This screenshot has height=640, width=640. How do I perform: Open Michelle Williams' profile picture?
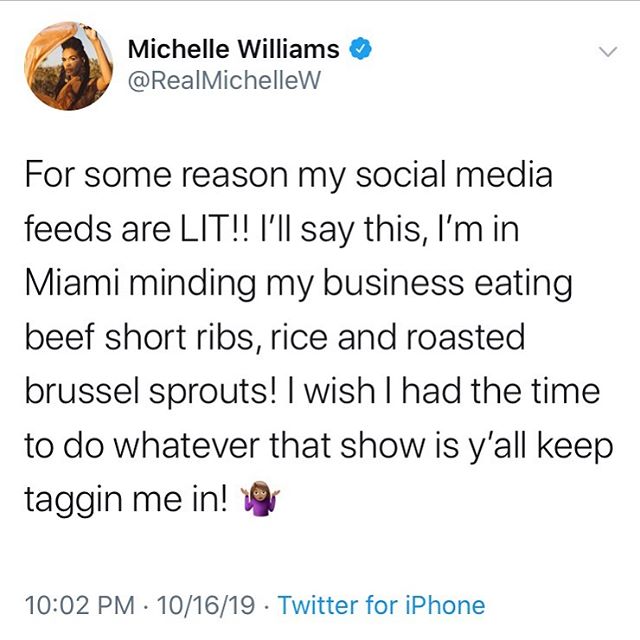(68, 66)
